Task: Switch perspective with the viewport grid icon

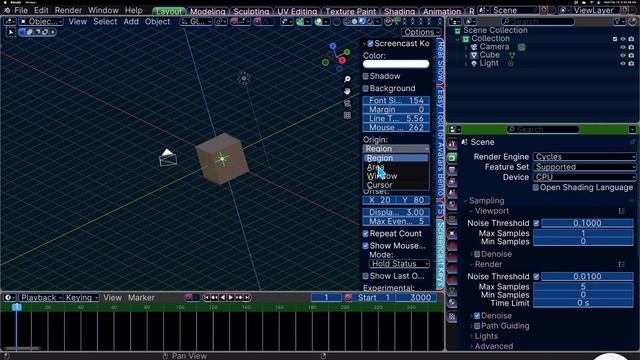Action: [347, 116]
